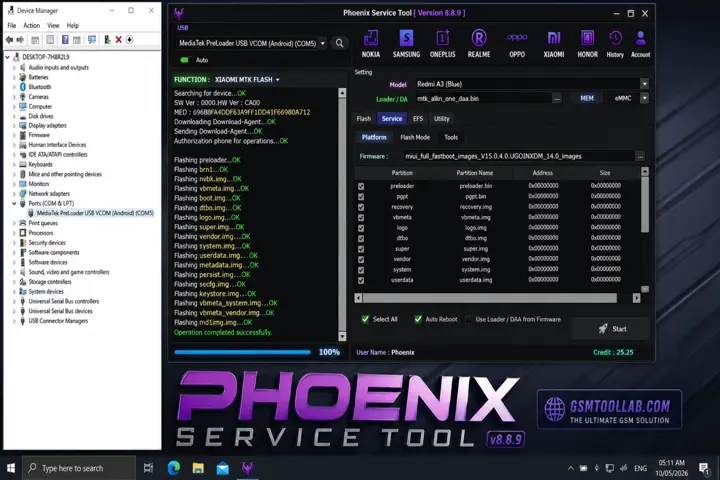This screenshot has width=720, height=480.
Task: Click Device Manager back arrow icon
Action: tap(9, 40)
